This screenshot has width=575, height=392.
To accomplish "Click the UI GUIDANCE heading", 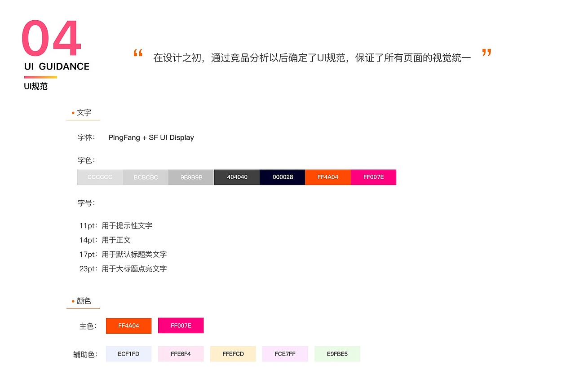I will coord(57,66).
